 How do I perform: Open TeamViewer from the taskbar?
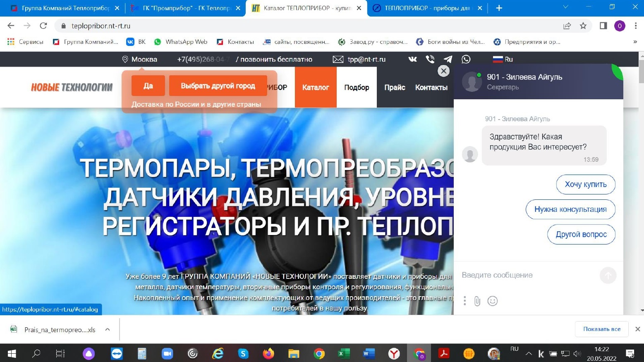tap(117, 353)
